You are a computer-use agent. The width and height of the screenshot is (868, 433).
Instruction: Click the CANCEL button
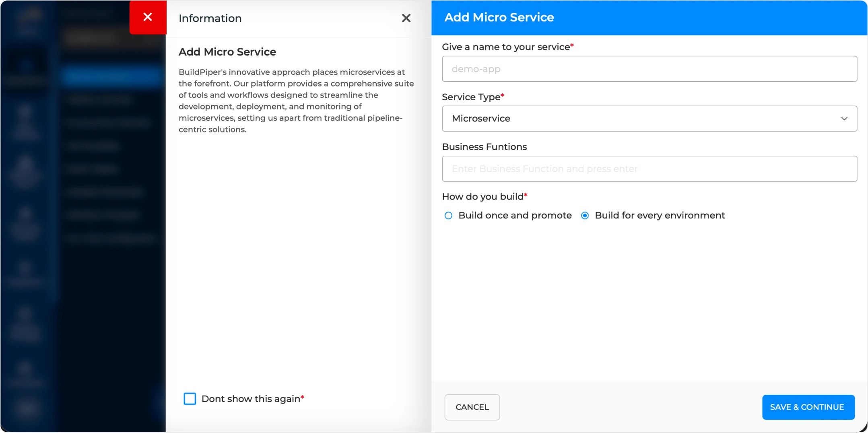pyautogui.click(x=472, y=407)
